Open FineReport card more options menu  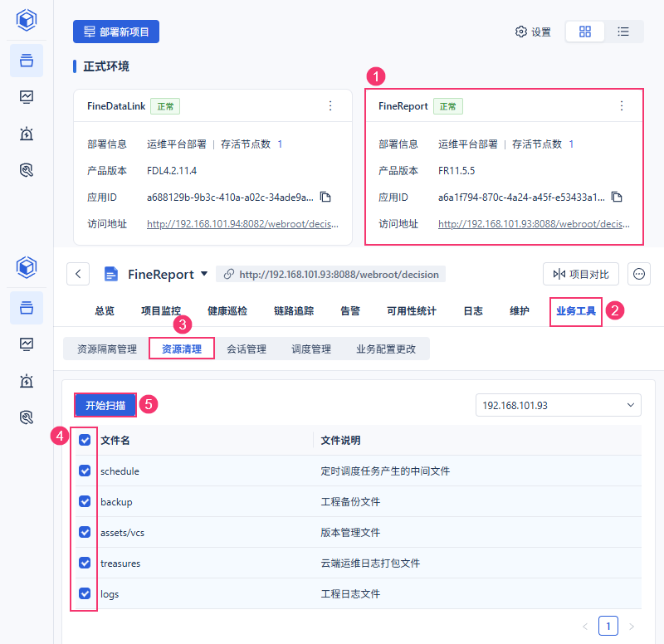click(622, 106)
